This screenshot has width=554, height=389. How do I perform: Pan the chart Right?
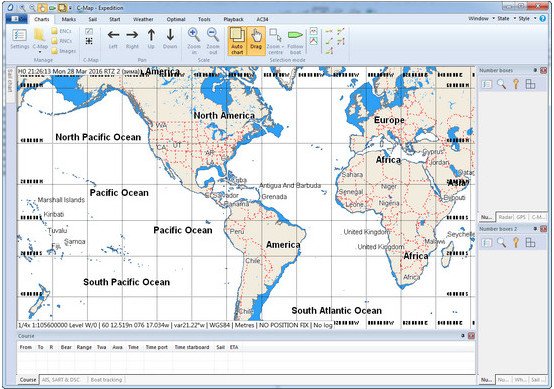(x=132, y=39)
